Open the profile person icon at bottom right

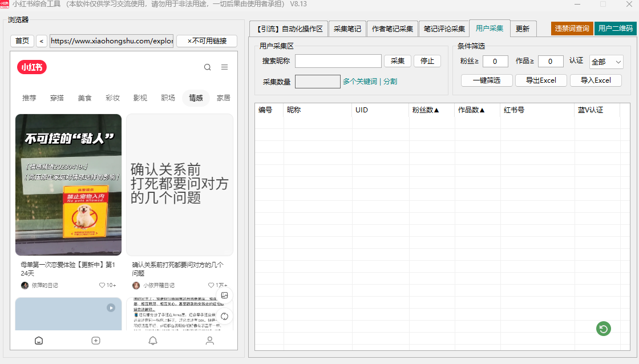click(x=209, y=340)
